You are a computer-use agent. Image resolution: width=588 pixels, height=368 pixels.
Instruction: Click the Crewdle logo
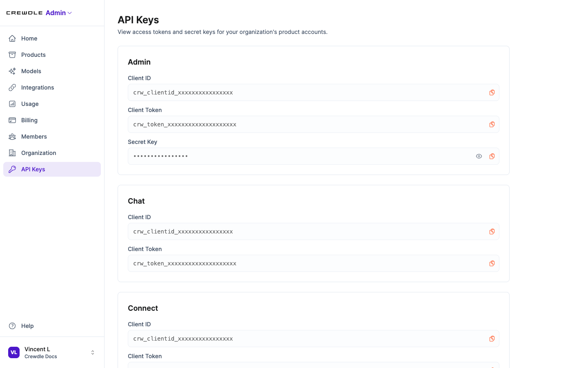click(x=24, y=13)
